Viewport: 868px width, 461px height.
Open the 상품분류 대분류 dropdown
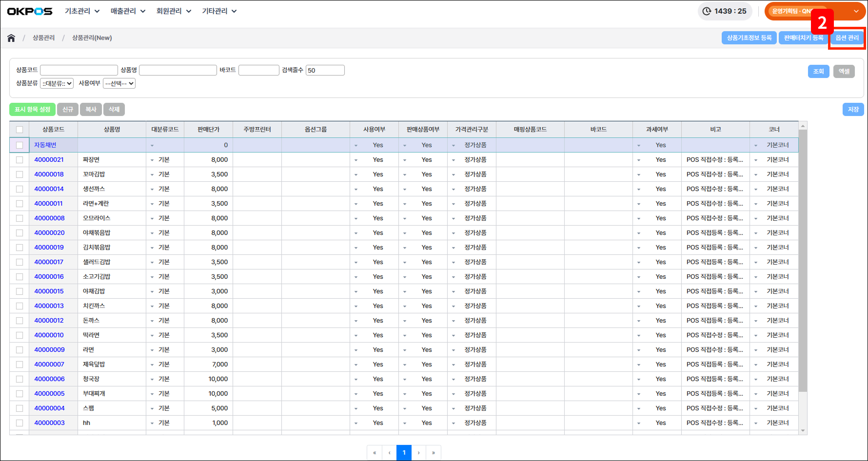57,83
